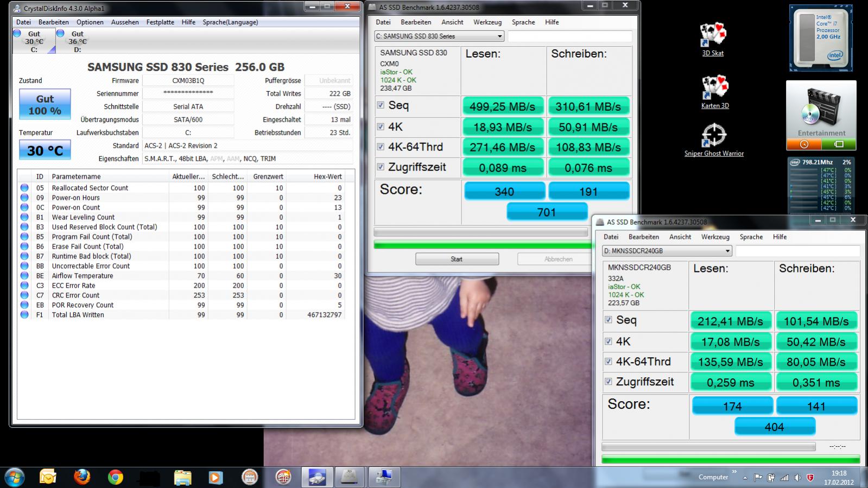Click the Total Writes value 222 GB
868x488 pixels.
pos(329,93)
